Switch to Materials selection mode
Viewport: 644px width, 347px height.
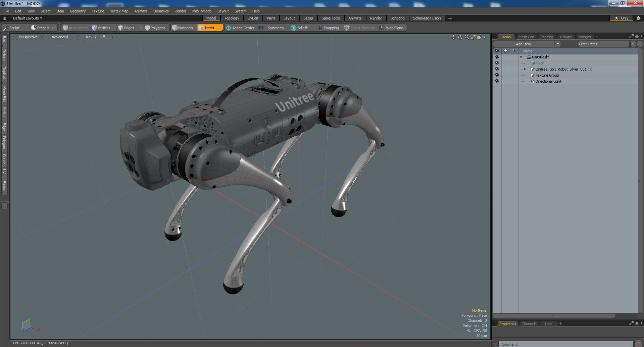point(183,28)
